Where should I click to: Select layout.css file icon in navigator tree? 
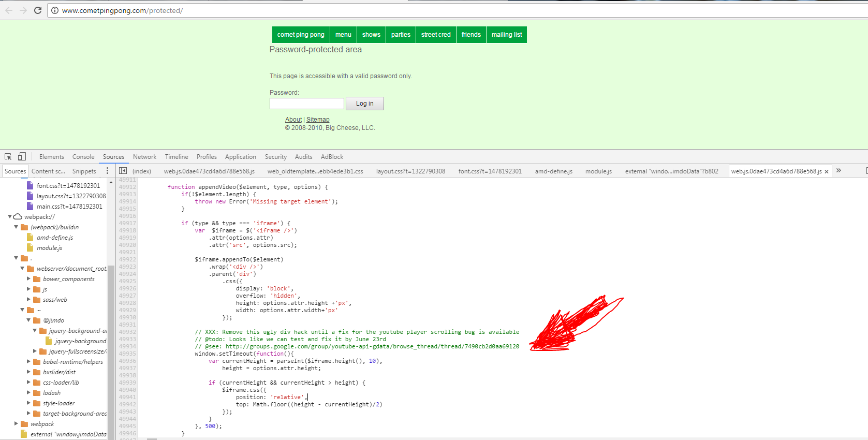pyautogui.click(x=30, y=196)
